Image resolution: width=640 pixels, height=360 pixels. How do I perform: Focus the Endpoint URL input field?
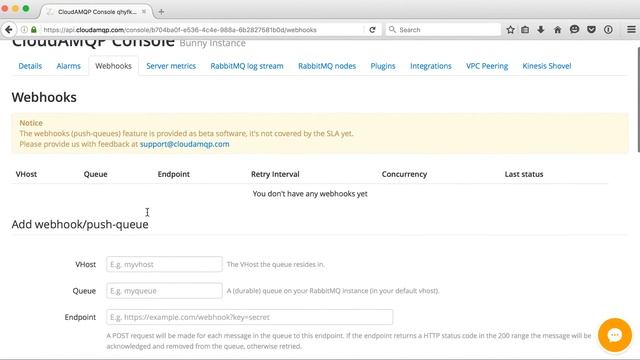(249, 317)
